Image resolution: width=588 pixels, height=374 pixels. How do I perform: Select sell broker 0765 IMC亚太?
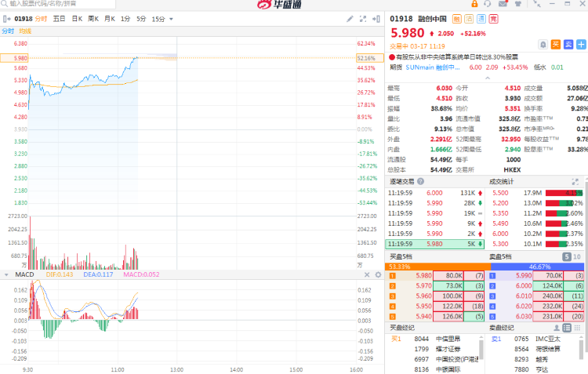coord(537,340)
